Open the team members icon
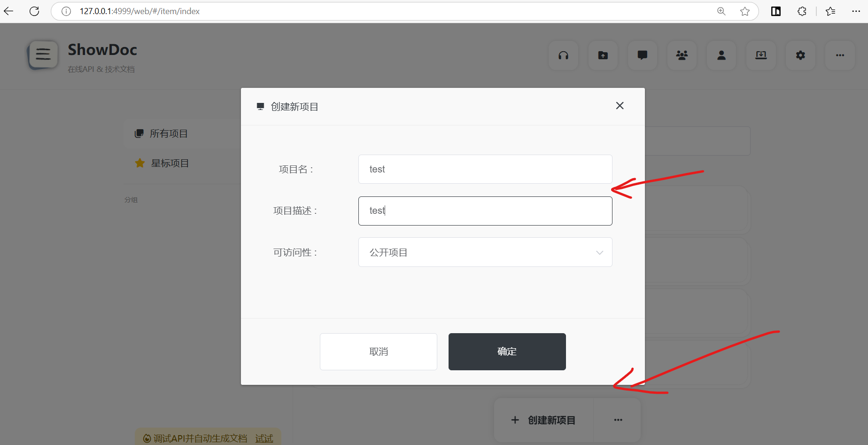 (x=682, y=55)
